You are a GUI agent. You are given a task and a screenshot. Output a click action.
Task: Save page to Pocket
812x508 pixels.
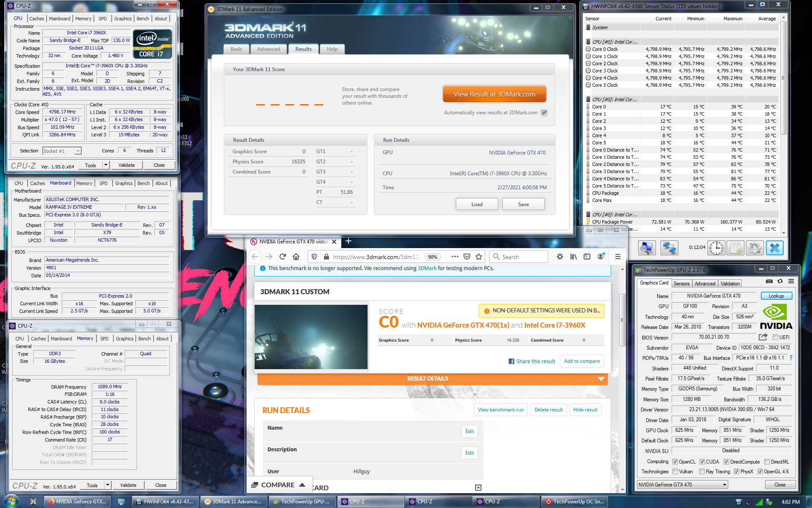(467, 257)
